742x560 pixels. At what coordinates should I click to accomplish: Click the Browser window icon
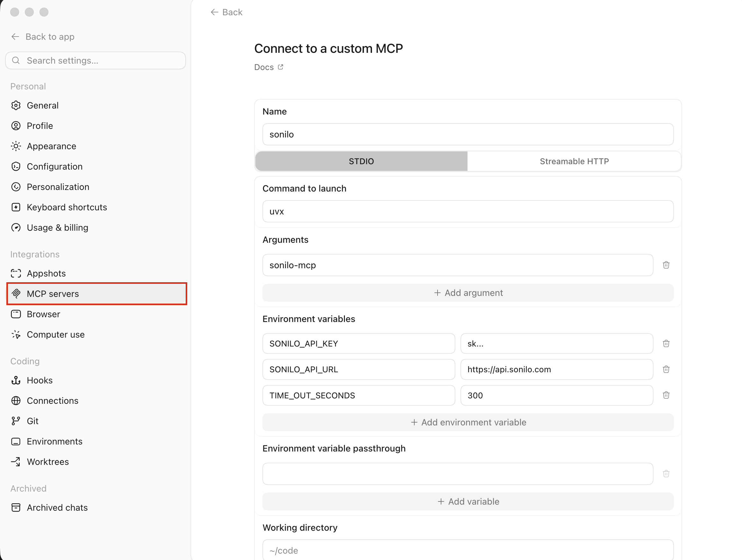point(16,314)
